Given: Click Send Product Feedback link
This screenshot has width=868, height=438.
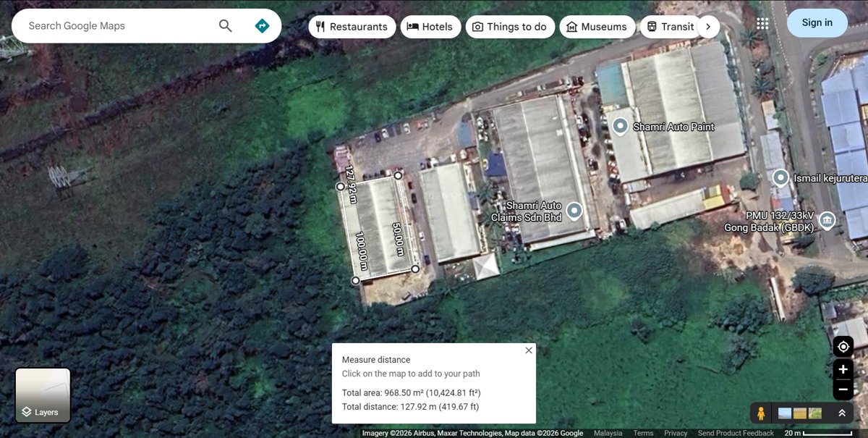Looking at the screenshot, I should (x=736, y=433).
